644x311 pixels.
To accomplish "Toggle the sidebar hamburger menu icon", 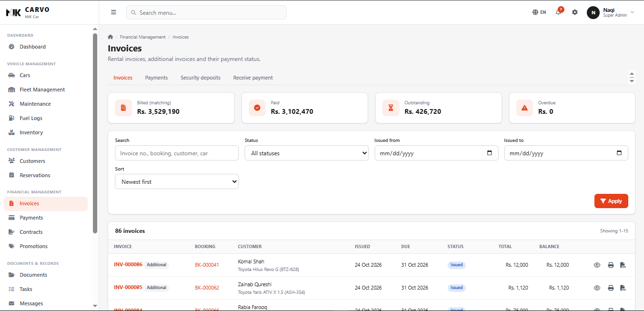I will coord(113,12).
